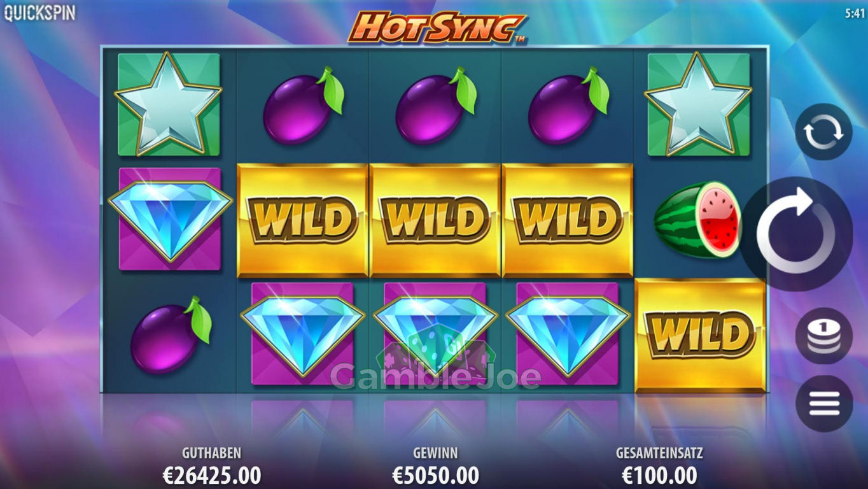Select the plum at the bottom of reel one
Viewport: 868px width, 489px height.
tap(170, 335)
